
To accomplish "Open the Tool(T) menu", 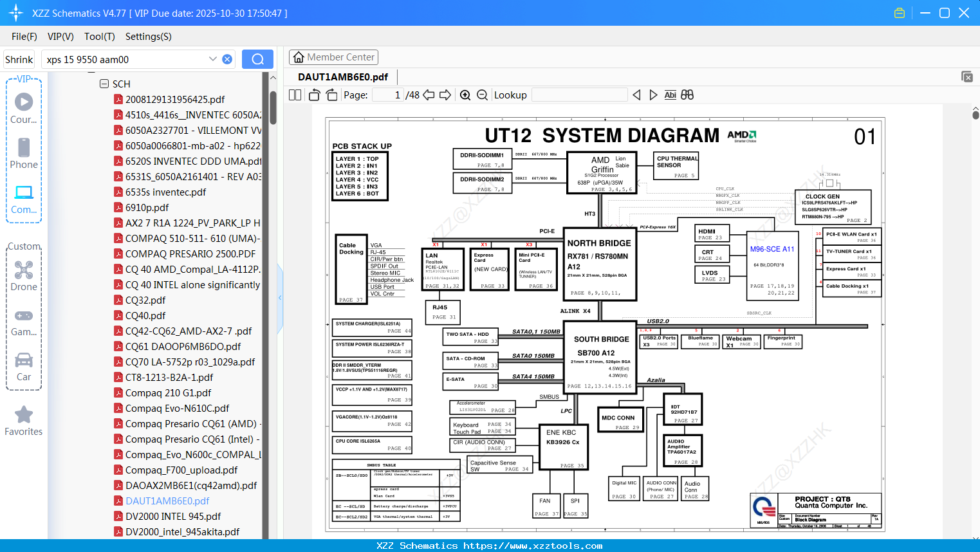I will [x=100, y=37].
